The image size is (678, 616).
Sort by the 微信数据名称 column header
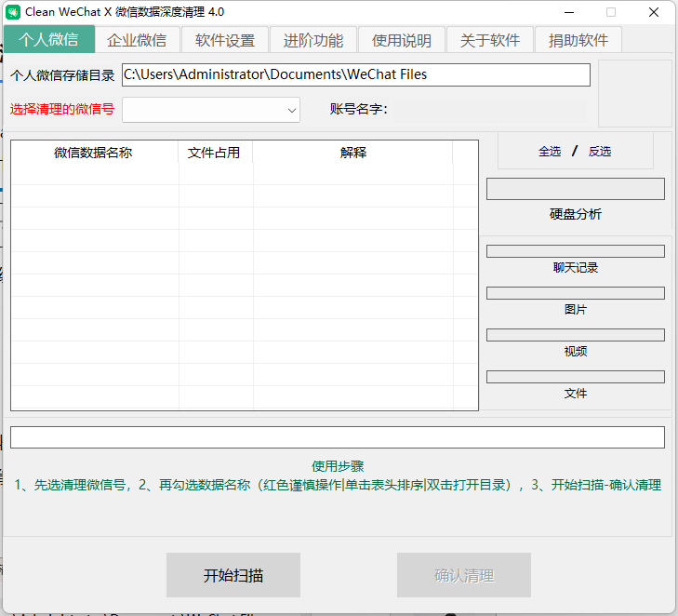pyautogui.click(x=93, y=153)
